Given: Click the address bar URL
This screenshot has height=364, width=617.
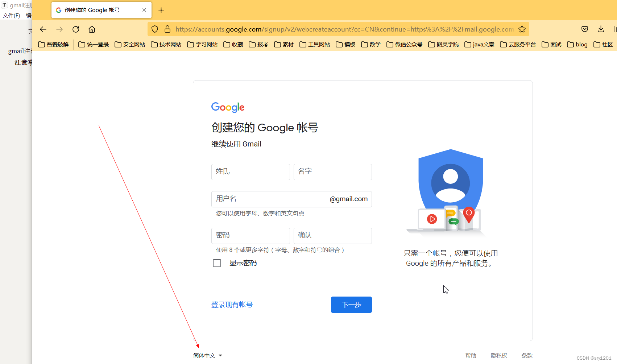Looking at the screenshot, I should click(344, 29).
